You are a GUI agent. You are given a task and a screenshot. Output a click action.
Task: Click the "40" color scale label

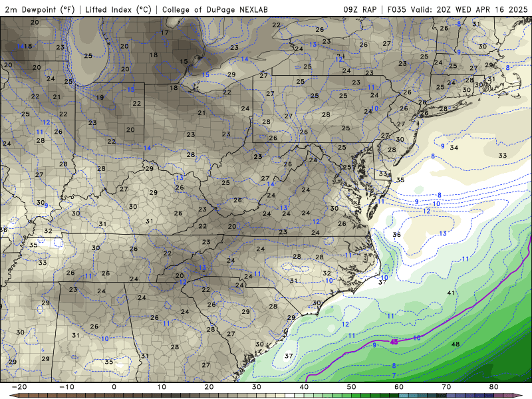click(304, 387)
